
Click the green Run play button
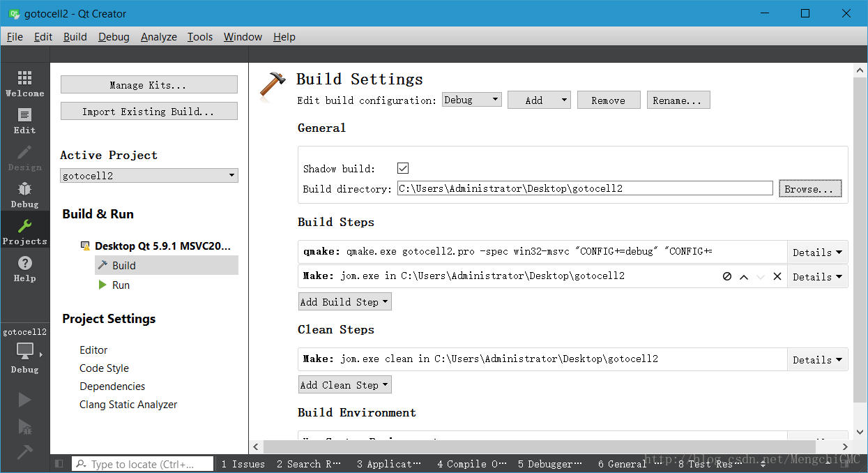pyautogui.click(x=24, y=399)
